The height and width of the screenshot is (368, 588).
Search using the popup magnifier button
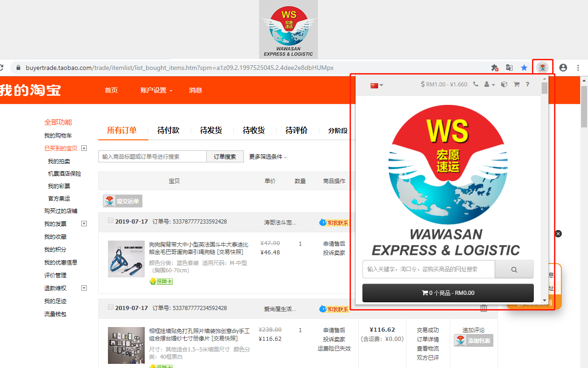[514, 270]
